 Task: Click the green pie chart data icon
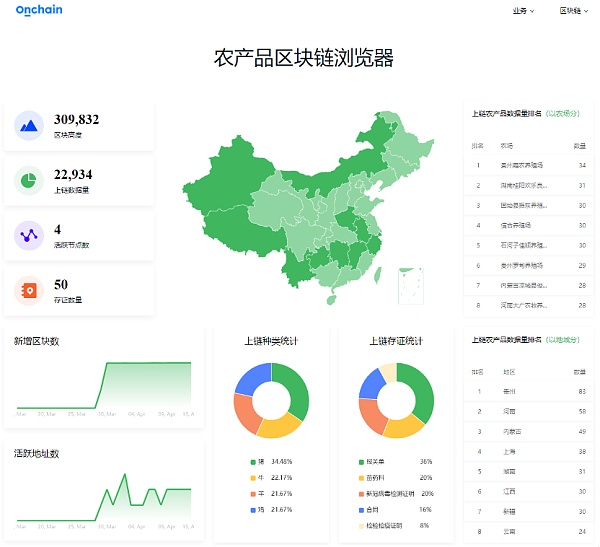point(29,180)
